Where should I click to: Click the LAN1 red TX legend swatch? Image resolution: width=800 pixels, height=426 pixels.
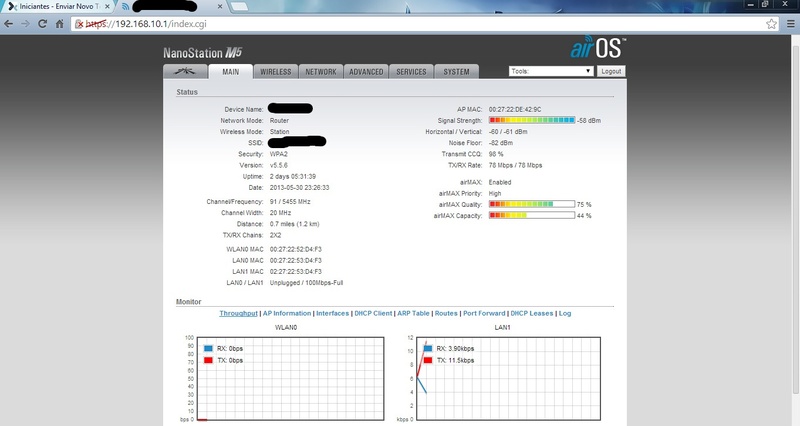(428, 360)
